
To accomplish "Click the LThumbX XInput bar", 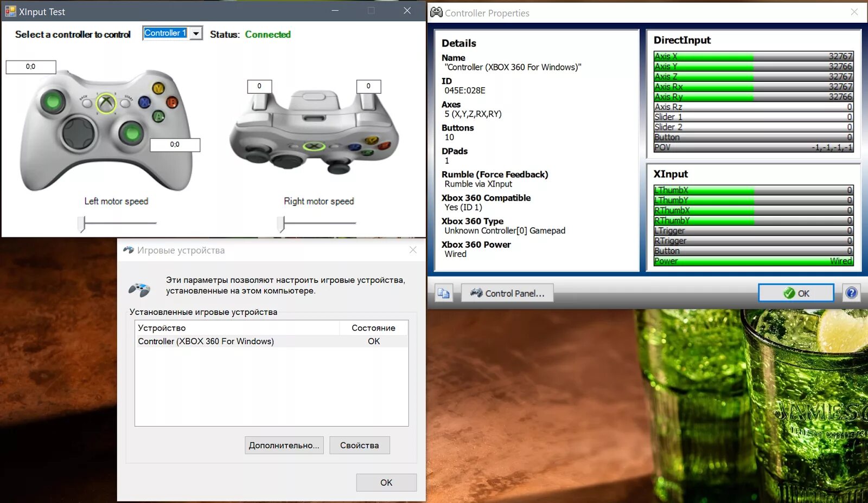I will 754,190.
